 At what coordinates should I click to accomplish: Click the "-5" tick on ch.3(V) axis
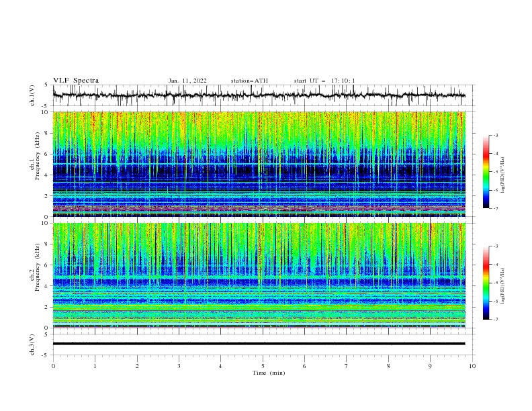coord(46,355)
